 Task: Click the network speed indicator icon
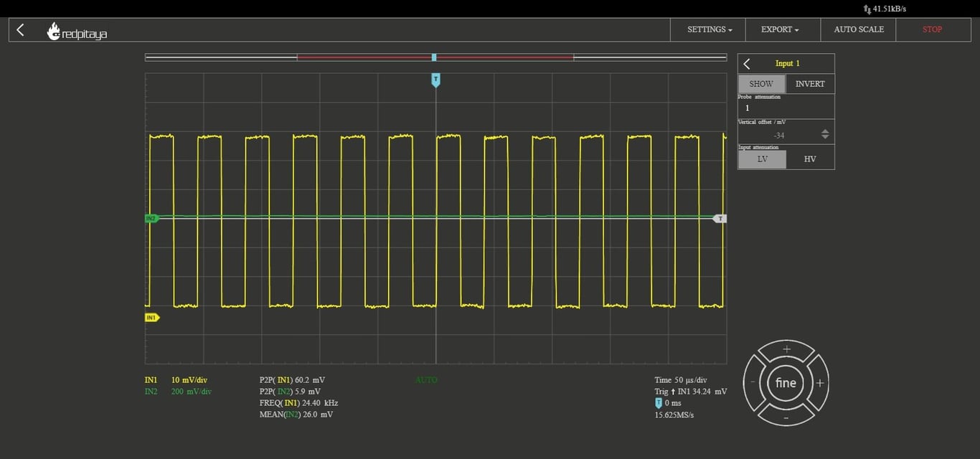click(867, 9)
